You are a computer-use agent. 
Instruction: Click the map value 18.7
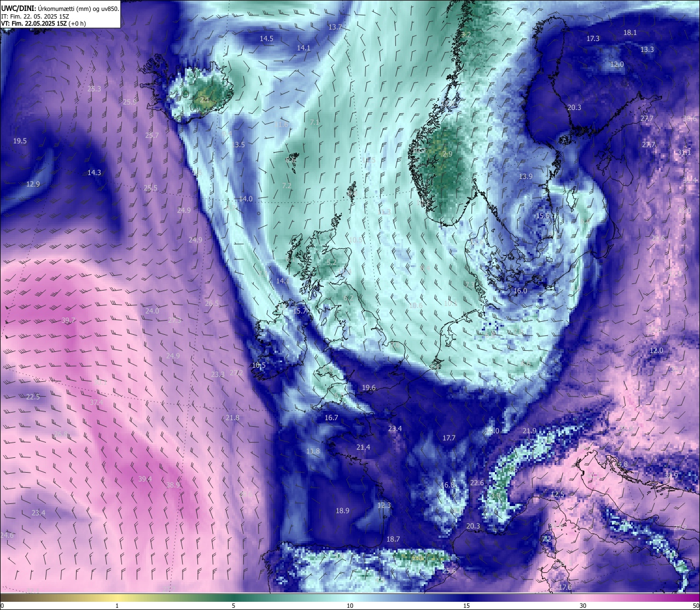(393, 539)
